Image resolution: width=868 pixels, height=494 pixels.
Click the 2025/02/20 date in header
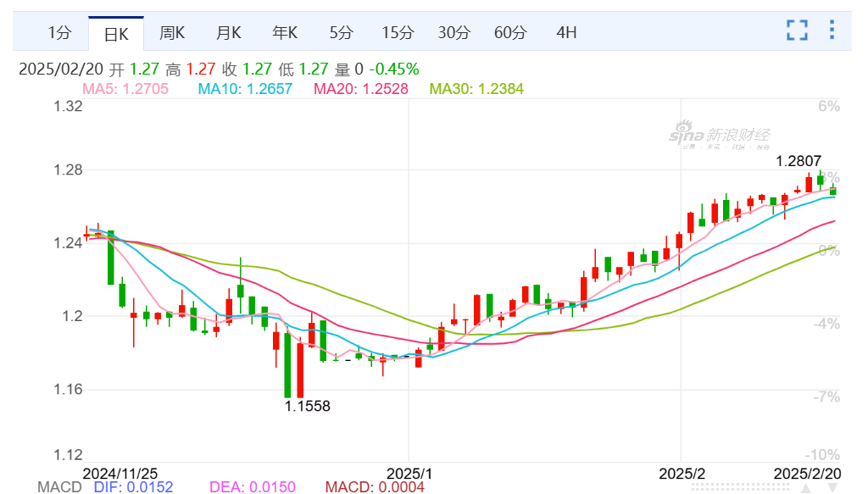(x=61, y=69)
